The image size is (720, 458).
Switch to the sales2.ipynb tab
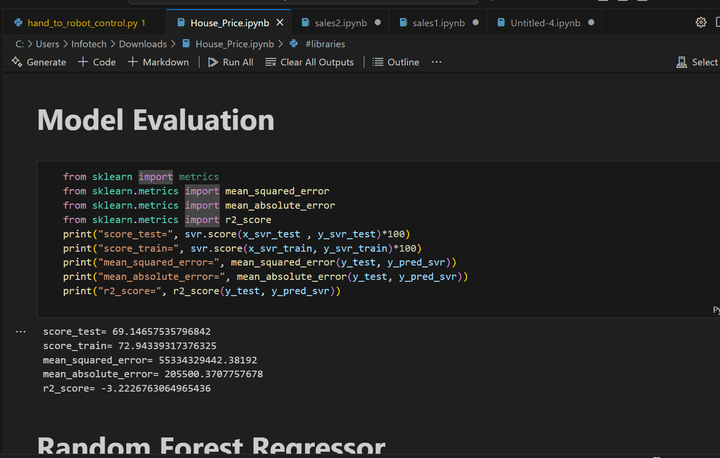(340, 23)
